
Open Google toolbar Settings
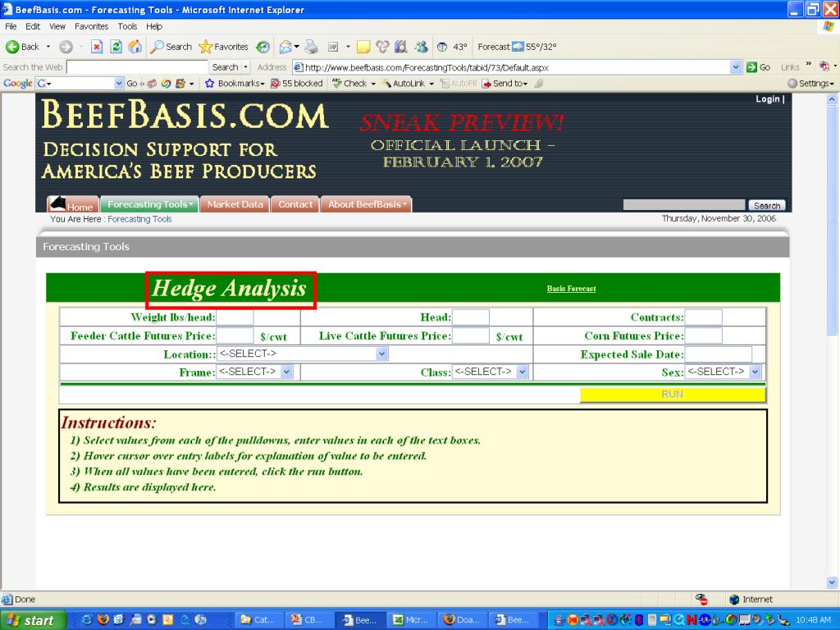810,84
